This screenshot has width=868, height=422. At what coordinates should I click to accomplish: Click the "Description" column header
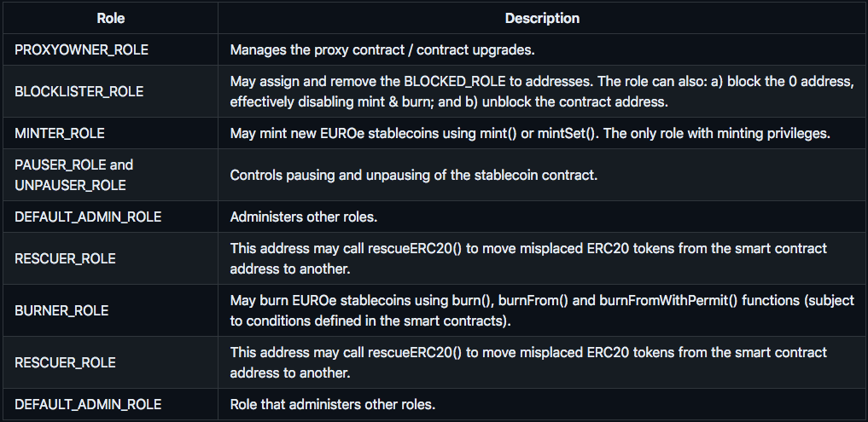[x=542, y=18]
